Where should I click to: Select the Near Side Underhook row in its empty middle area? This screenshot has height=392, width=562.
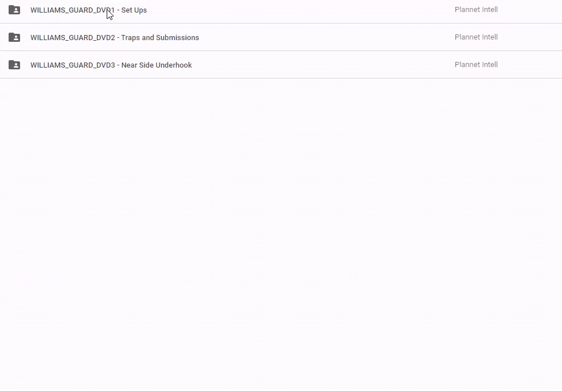[321, 65]
